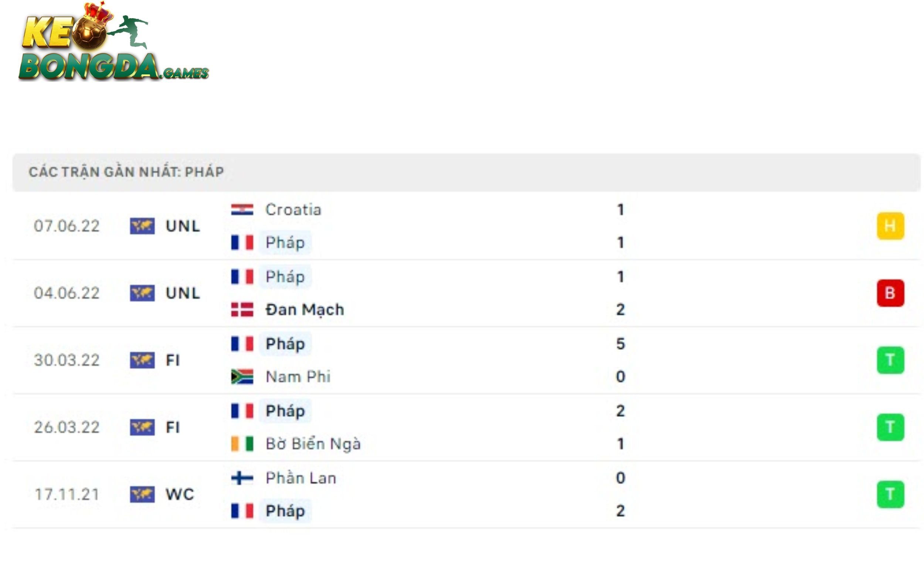This screenshot has height=578, width=924.
Task: Click the green T badge for 17.11.21
Action: pos(890,494)
